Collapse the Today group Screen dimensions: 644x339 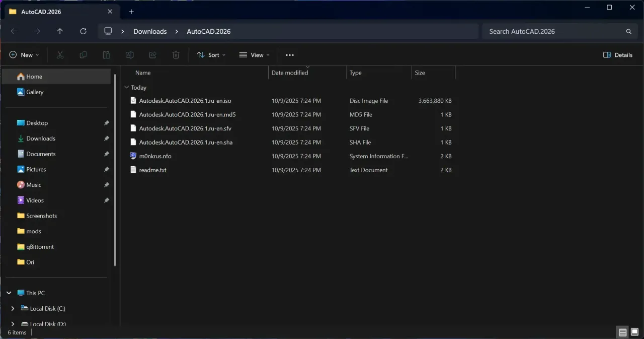[126, 88]
